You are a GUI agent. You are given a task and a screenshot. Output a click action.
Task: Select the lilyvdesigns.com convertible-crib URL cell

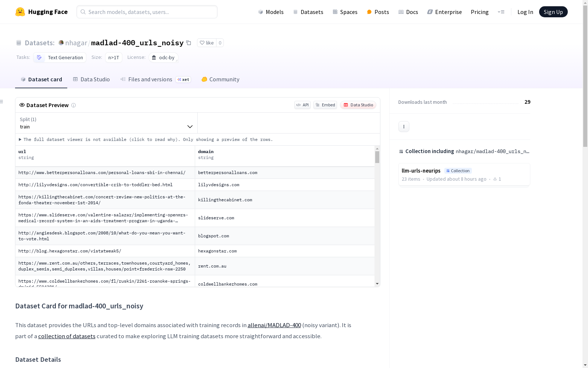pyautogui.click(x=105, y=185)
